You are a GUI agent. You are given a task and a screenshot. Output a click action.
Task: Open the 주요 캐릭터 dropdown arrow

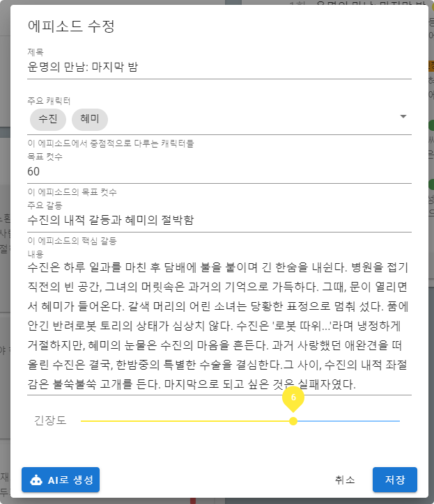coord(403,116)
